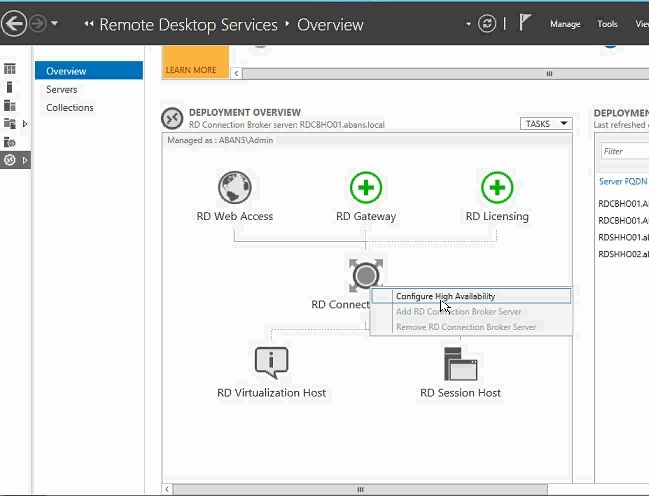Click the Local Server sidebar icon
The height and width of the screenshot is (496, 649).
click(10, 87)
